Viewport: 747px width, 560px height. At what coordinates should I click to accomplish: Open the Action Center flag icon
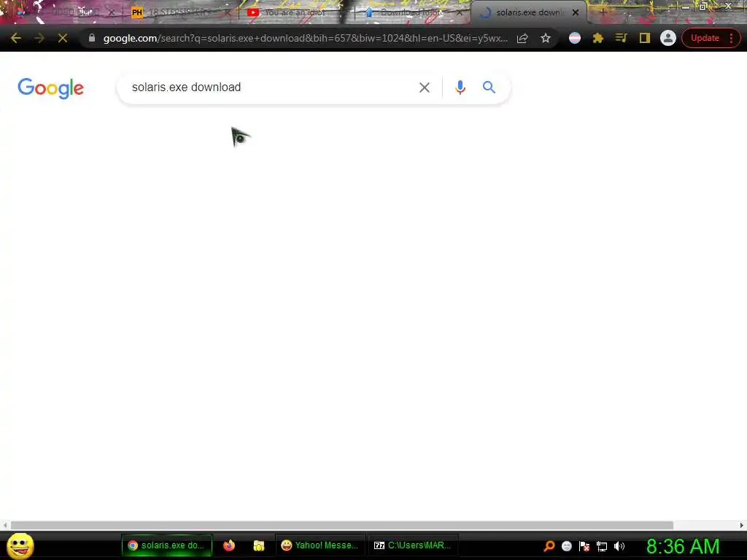(x=584, y=546)
